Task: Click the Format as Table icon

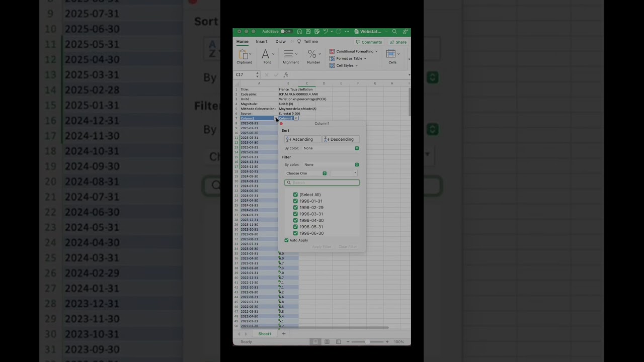Action: pos(332,58)
